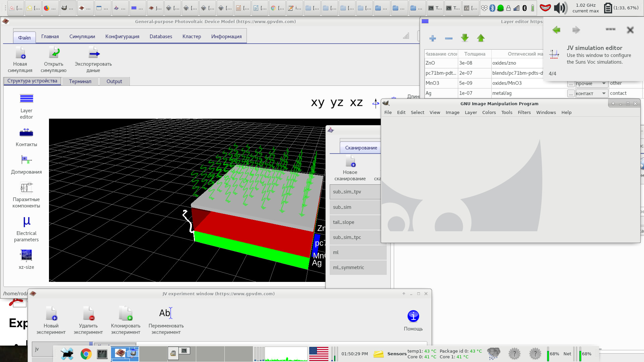Image resolution: width=644 pixels, height=362 pixels.
Task: Open the Файл ribbon tab
Action: (24, 37)
